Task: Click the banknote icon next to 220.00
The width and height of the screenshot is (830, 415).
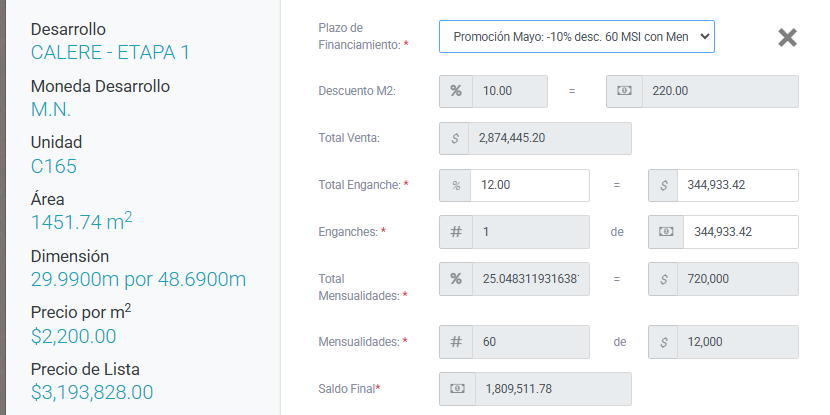Action: pos(624,91)
